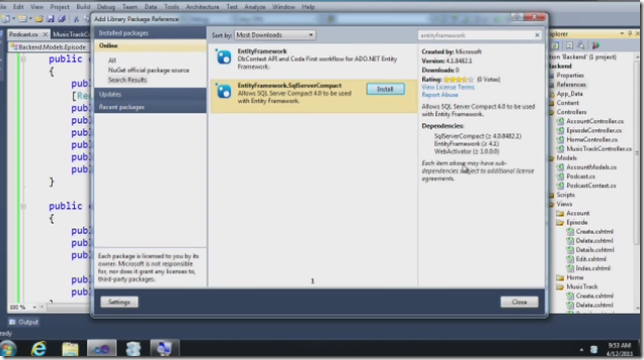Open AccountController.cs in Solution Explorer
The image size is (644, 360).
point(594,121)
